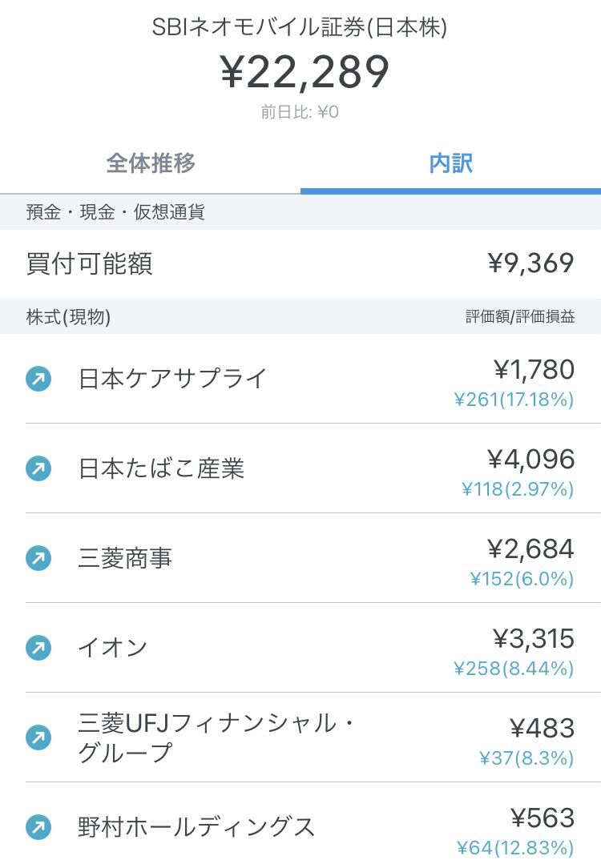The height and width of the screenshot is (868, 601).
Task: Switch to the 全体推移 tab
Action: pyautogui.click(x=151, y=163)
